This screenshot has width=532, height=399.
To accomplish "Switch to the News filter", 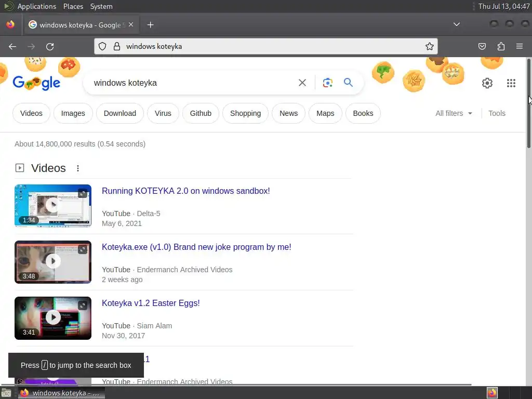I will (288, 113).
